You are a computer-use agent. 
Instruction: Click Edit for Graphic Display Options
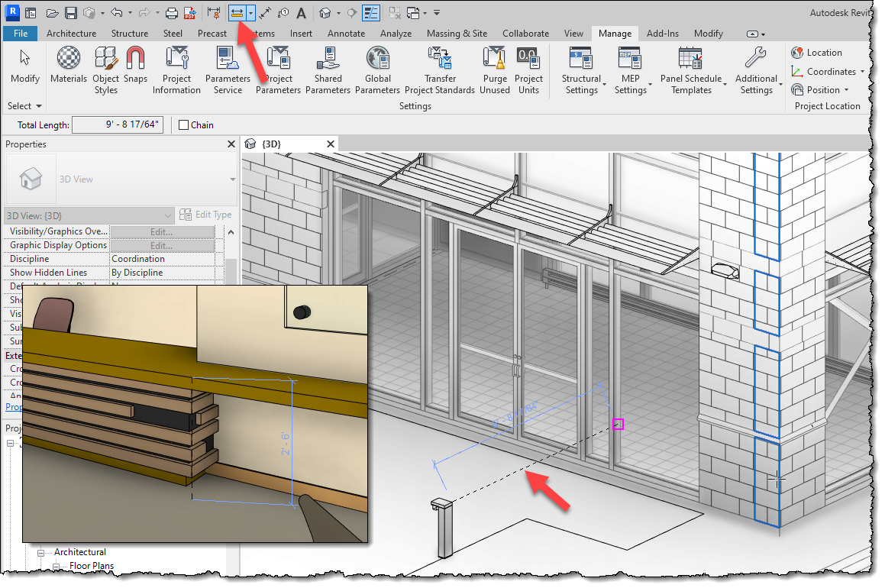pos(162,245)
